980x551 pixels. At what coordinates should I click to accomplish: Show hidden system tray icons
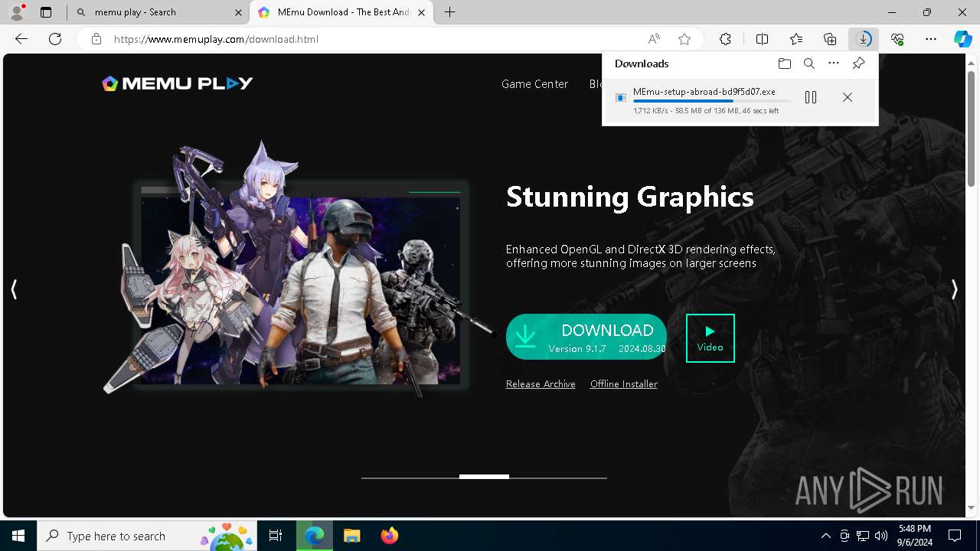[x=826, y=536]
